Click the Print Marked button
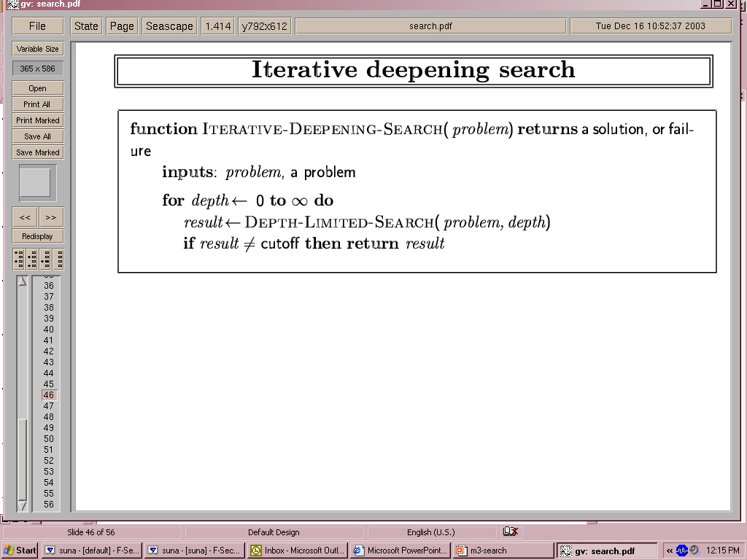Image resolution: width=747 pixels, height=560 pixels. (38, 120)
